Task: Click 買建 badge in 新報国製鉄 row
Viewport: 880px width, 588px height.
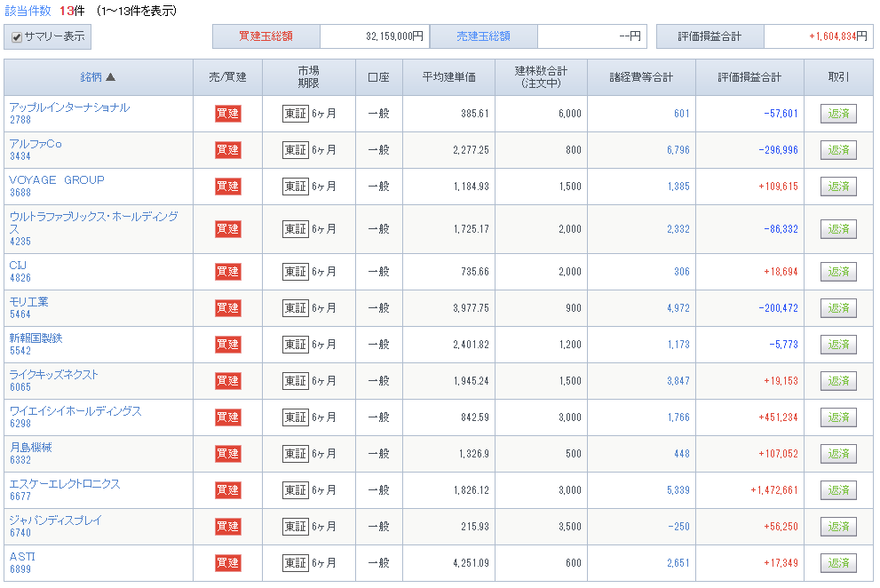Action: pyautogui.click(x=228, y=345)
